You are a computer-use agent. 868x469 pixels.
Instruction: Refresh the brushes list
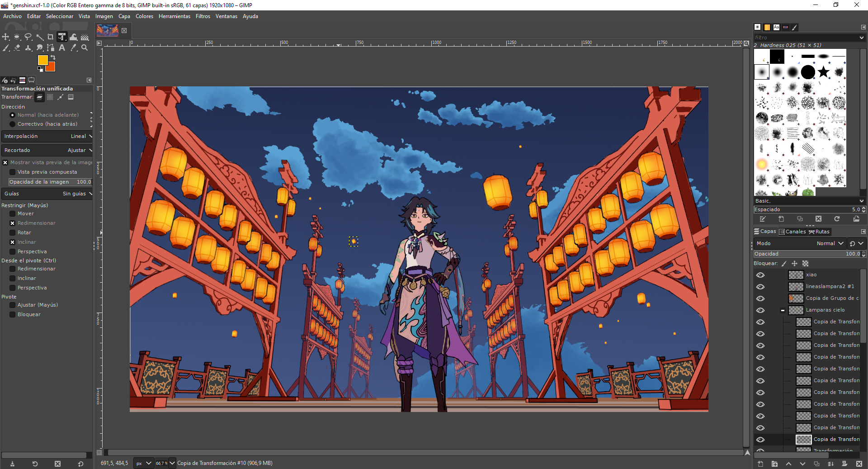tap(837, 219)
